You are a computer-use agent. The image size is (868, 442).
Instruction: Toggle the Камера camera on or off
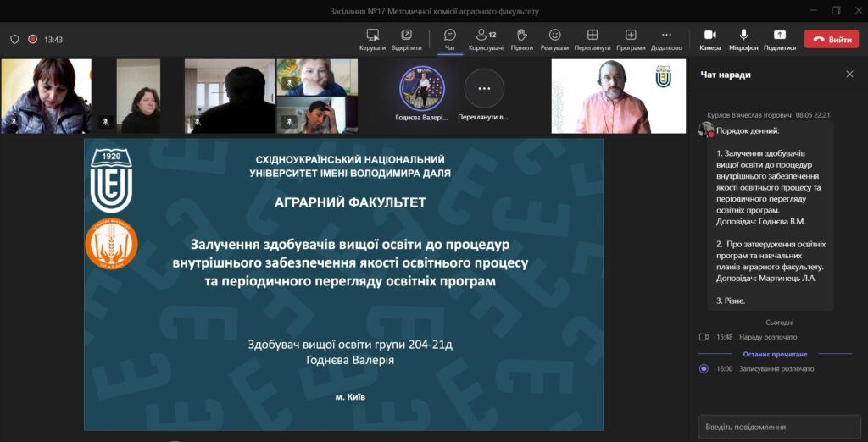709,35
